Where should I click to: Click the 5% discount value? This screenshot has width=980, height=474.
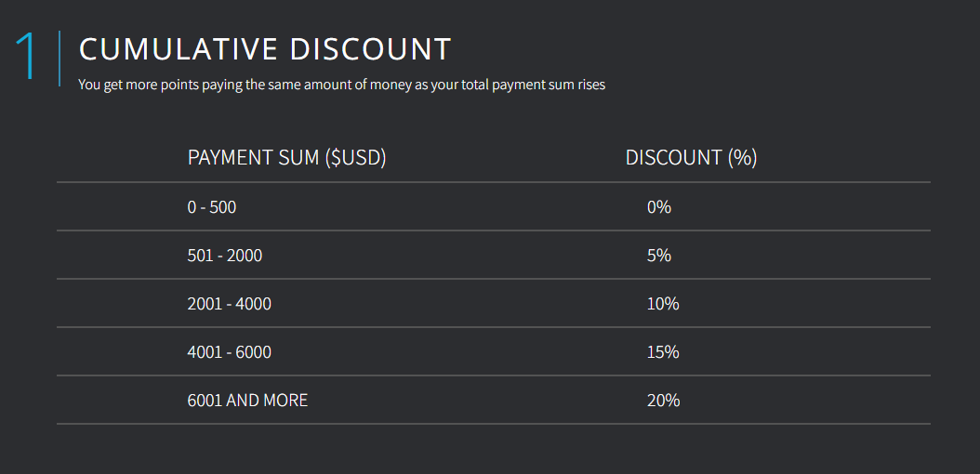coord(659,256)
